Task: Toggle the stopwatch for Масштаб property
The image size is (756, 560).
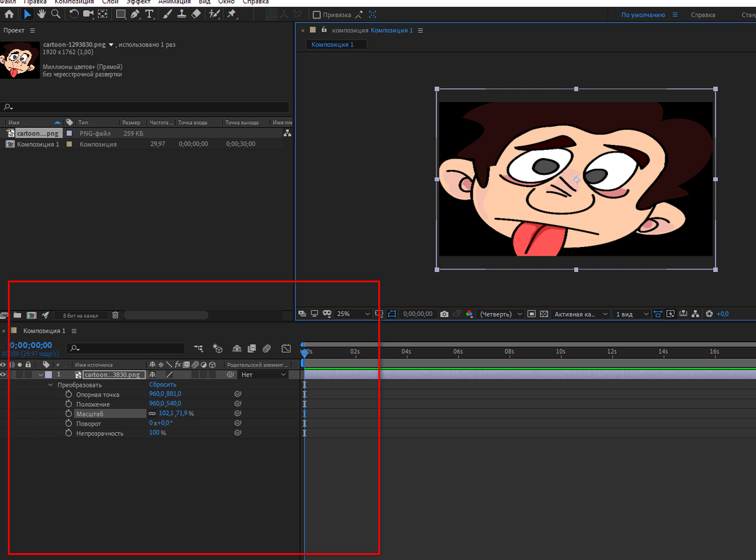Action: (67, 413)
